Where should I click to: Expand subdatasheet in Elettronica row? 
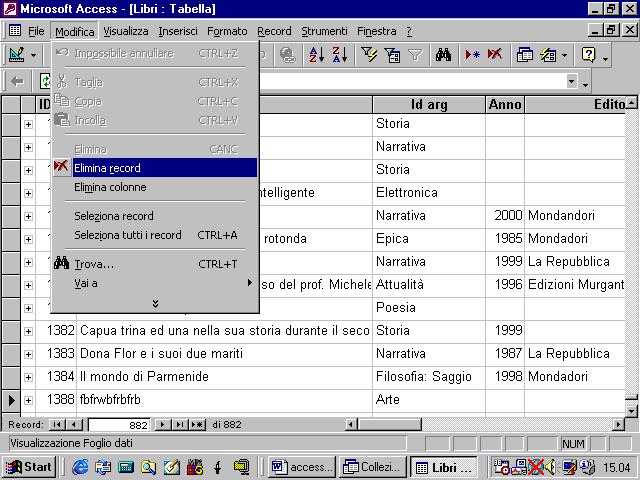point(28,193)
